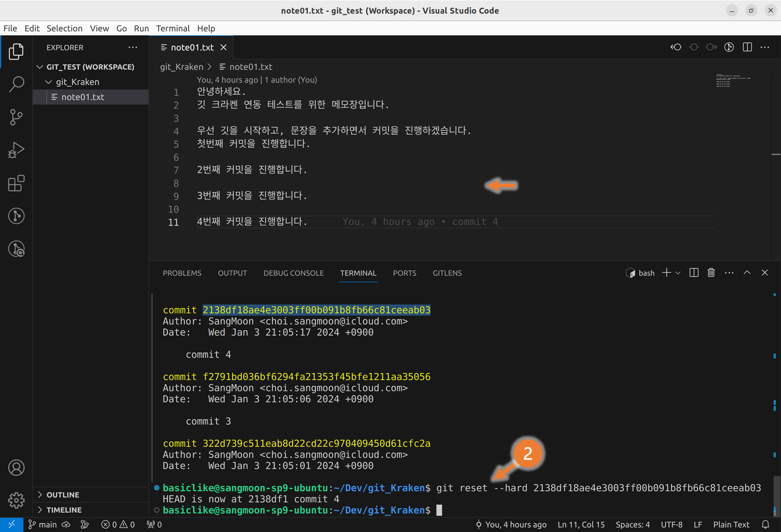Change indentation via Spaces: 4
781x532 pixels.
tap(632, 525)
